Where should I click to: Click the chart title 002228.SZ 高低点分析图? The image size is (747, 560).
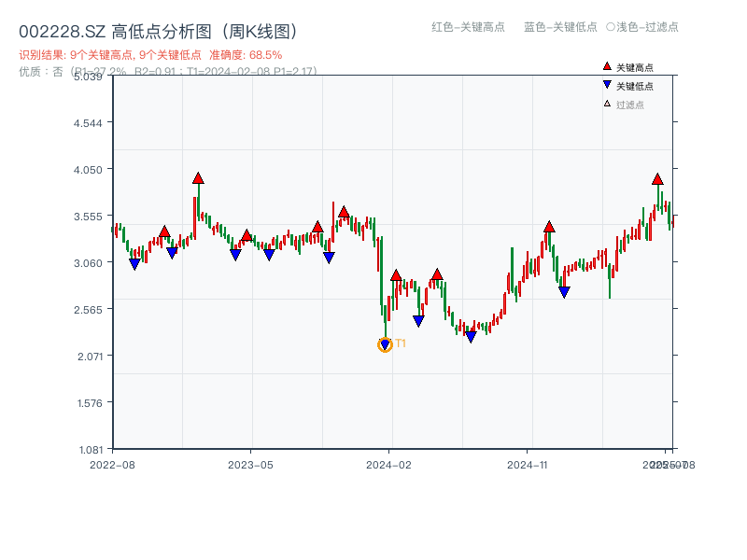(x=158, y=32)
